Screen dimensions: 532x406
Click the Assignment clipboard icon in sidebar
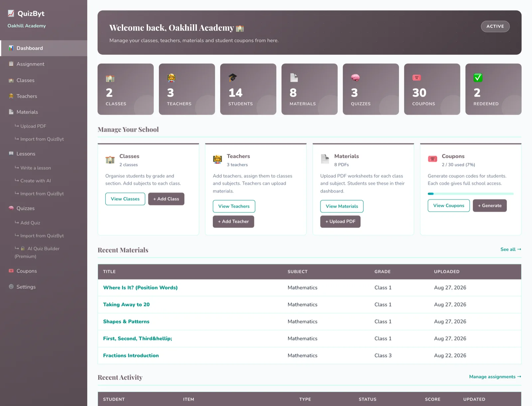(11, 64)
